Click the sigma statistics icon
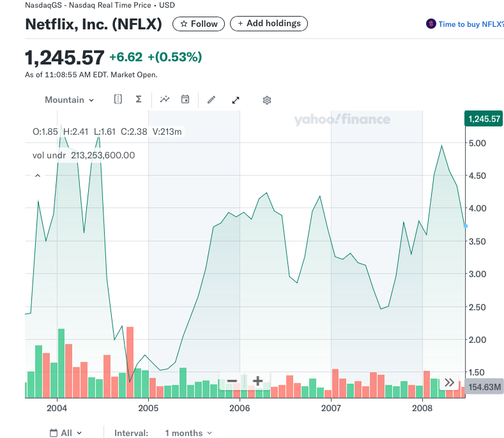This screenshot has height=438, width=504. coord(138,100)
